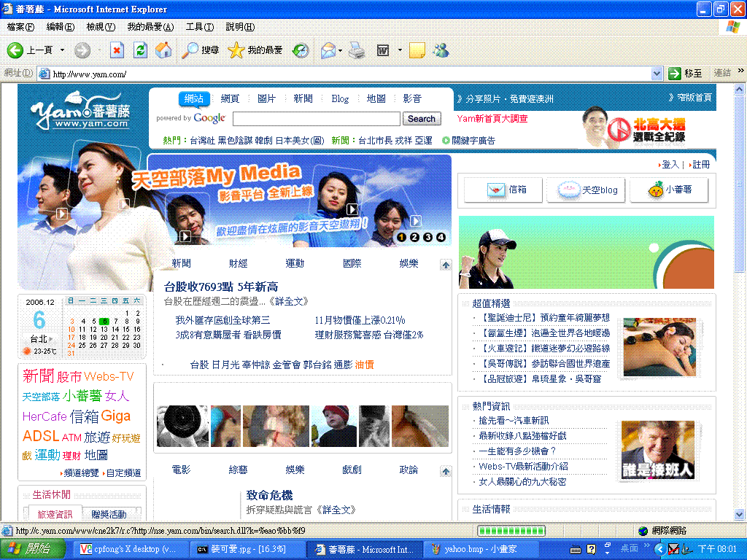Image resolution: width=747 pixels, height=560 pixels.
Task: Click the greyed Forward arrow icon
Action: pyautogui.click(x=82, y=50)
